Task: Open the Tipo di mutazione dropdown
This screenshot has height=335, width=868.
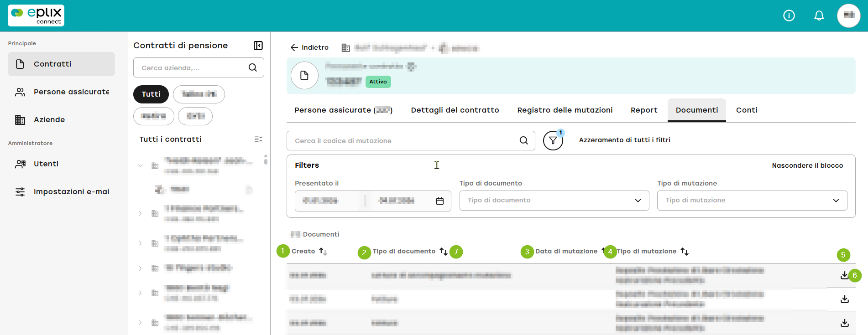Action: (x=752, y=201)
